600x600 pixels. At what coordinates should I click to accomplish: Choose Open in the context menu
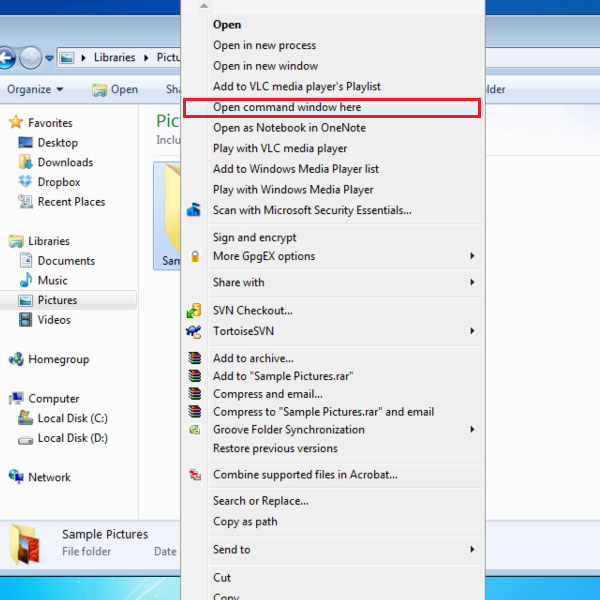[332, 24]
